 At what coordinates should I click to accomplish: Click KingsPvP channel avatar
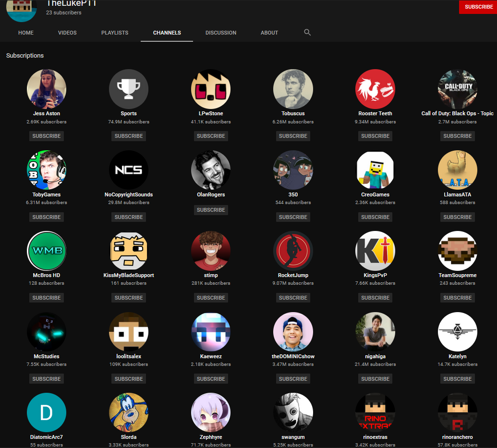pyautogui.click(x=376, y=251)
